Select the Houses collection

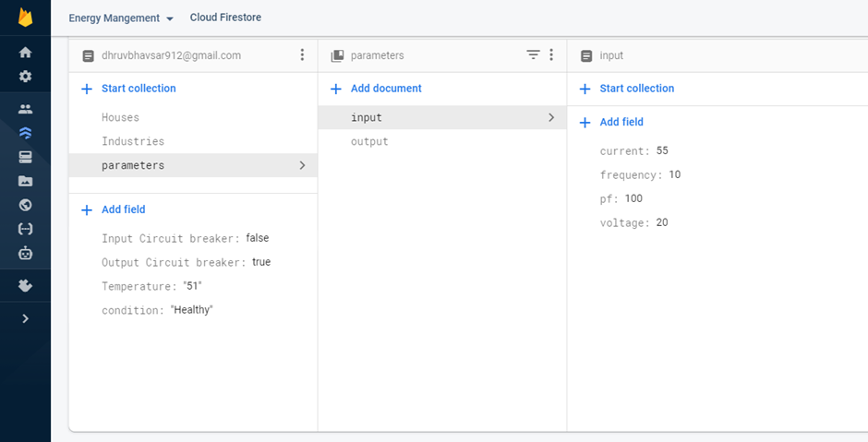coord(120,118)
